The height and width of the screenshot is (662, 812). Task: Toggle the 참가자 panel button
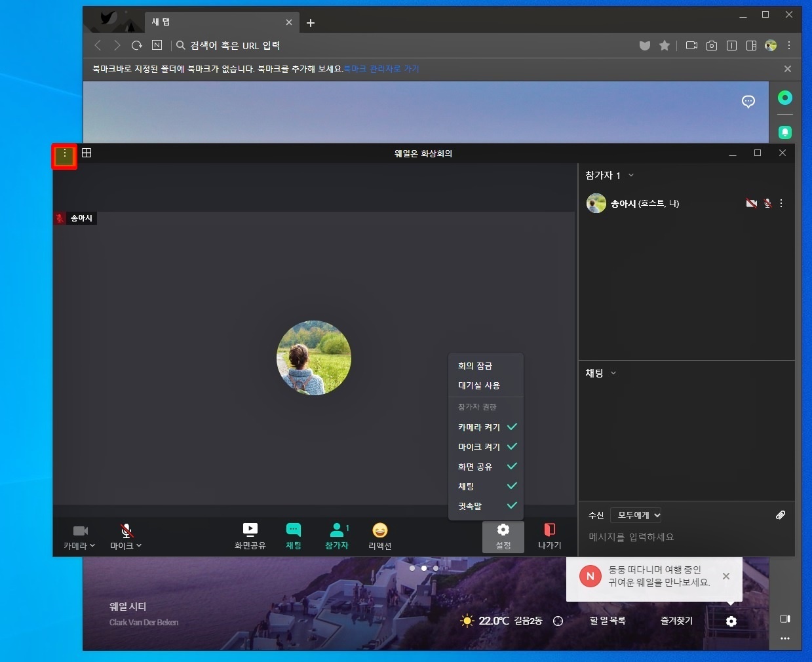[337, 536]
